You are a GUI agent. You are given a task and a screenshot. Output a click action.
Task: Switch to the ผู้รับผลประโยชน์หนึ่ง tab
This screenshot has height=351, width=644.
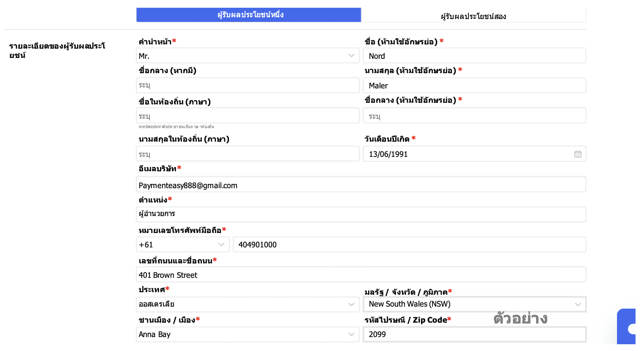coord(248,15)
